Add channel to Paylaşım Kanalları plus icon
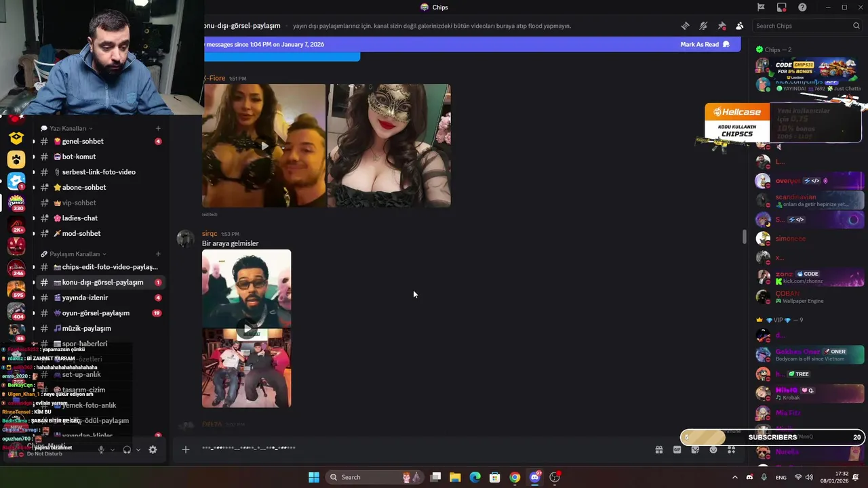 158,253
